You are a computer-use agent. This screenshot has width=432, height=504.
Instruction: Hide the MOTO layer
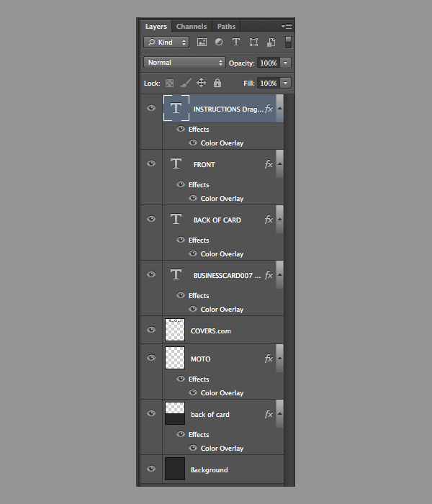(x=151, y=358)
